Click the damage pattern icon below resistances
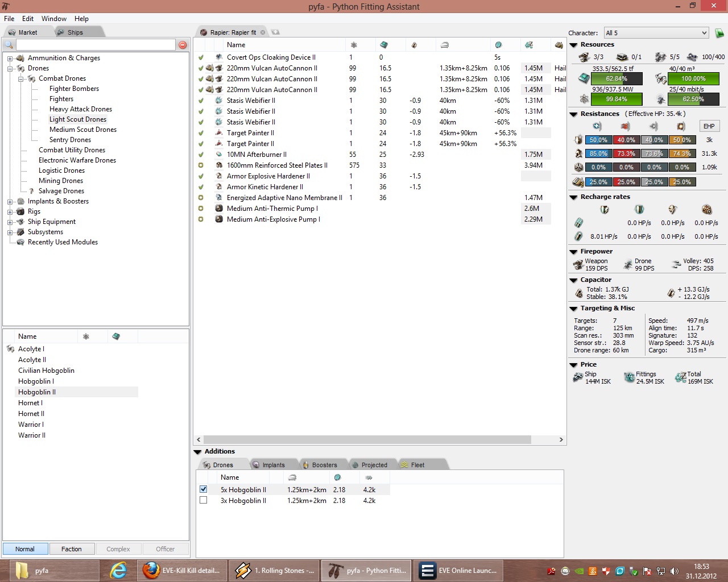This screenshot has width=728, height=582. pos(578,182)
